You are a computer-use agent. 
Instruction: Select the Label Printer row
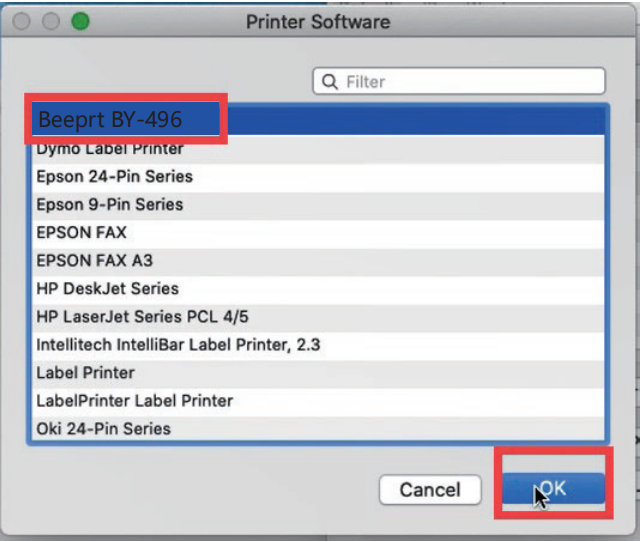(x=318, y=373)
